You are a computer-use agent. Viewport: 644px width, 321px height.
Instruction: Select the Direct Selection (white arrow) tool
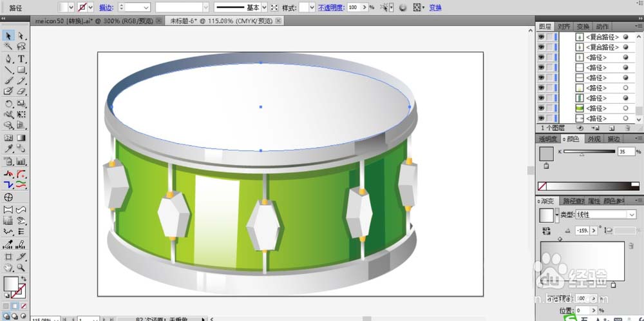[21, 36]
